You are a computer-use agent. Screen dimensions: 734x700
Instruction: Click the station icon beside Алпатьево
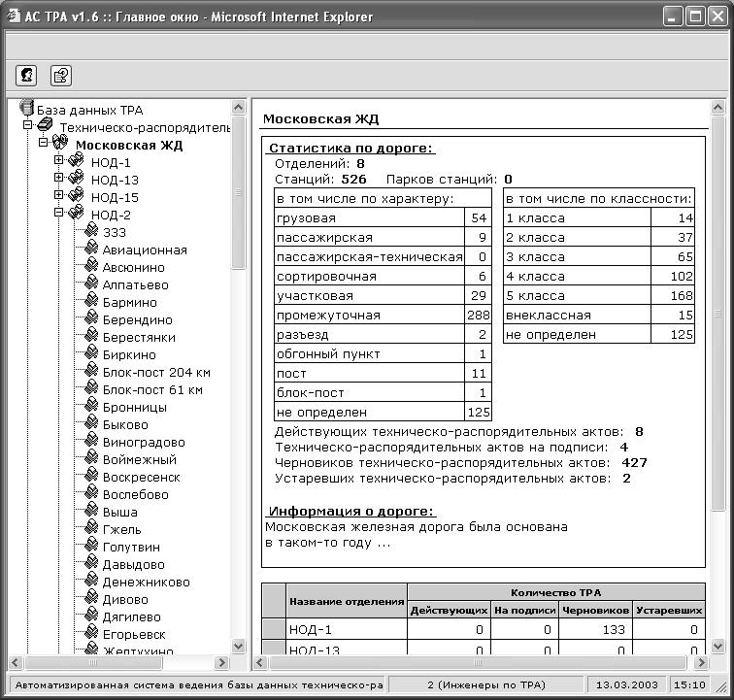pos(91,283)
